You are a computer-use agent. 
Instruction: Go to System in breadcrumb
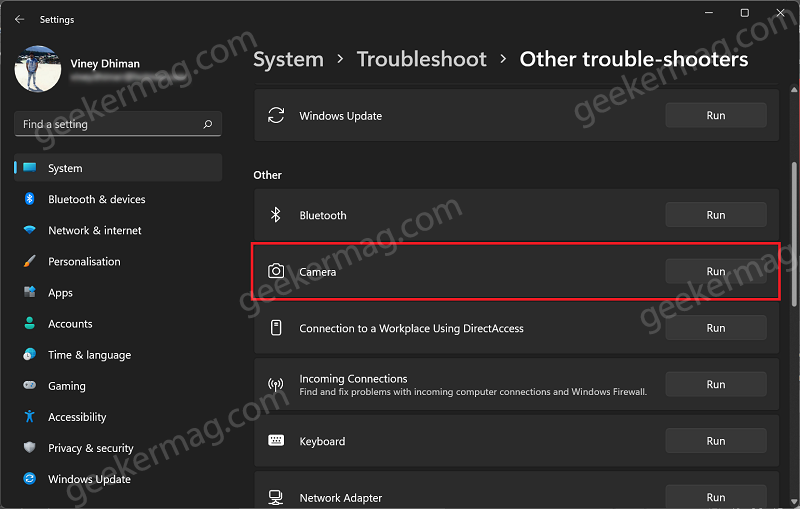click(x=288, y=59)
